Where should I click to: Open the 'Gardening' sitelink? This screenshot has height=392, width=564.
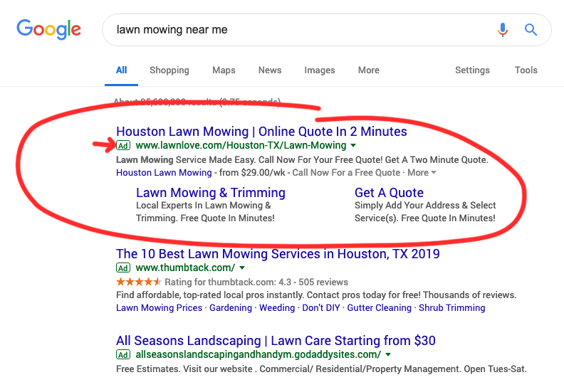pos(231,308)
